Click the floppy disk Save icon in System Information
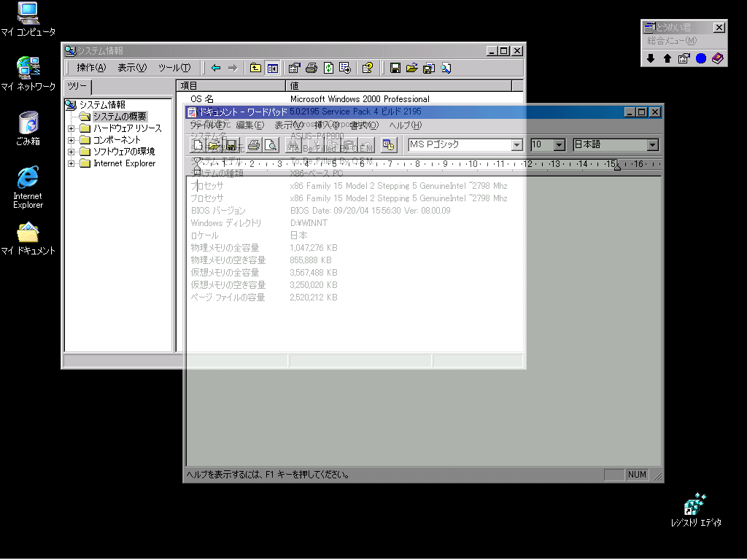The width and height of the screenshot is (747, 560). [395, 68]
